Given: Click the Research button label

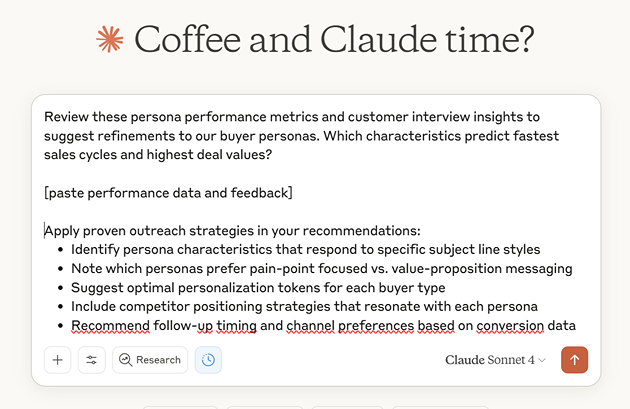Looking at the screenshot, I should tap(158, 360).
